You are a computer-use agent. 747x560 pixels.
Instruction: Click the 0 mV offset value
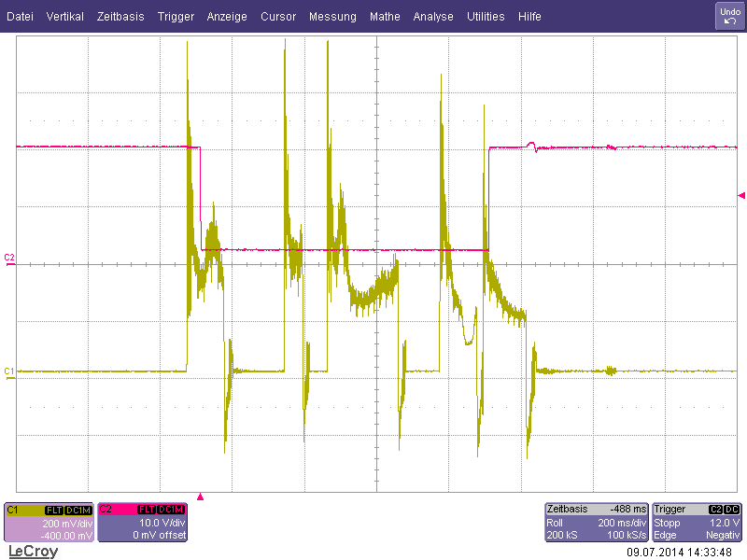(x=159, y=535)
